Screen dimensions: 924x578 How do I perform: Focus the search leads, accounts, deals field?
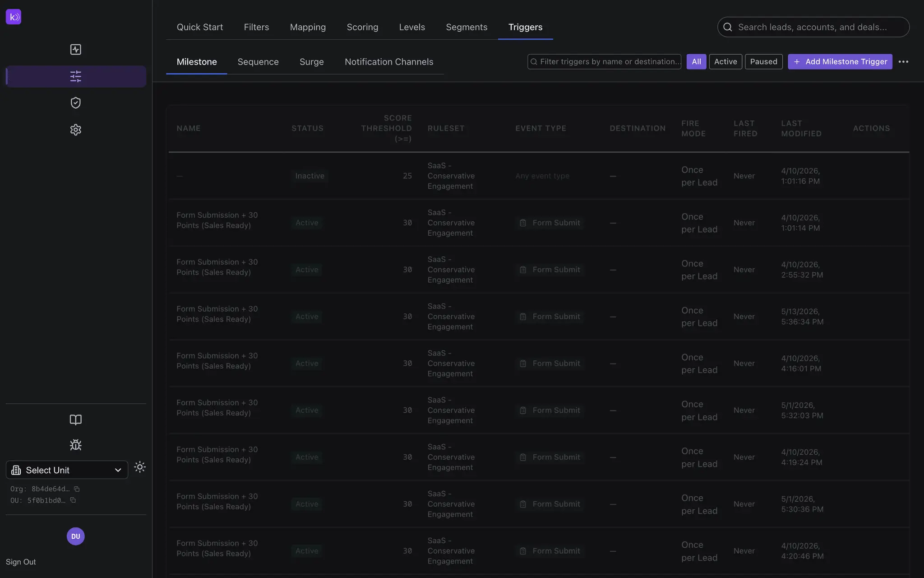813,27
